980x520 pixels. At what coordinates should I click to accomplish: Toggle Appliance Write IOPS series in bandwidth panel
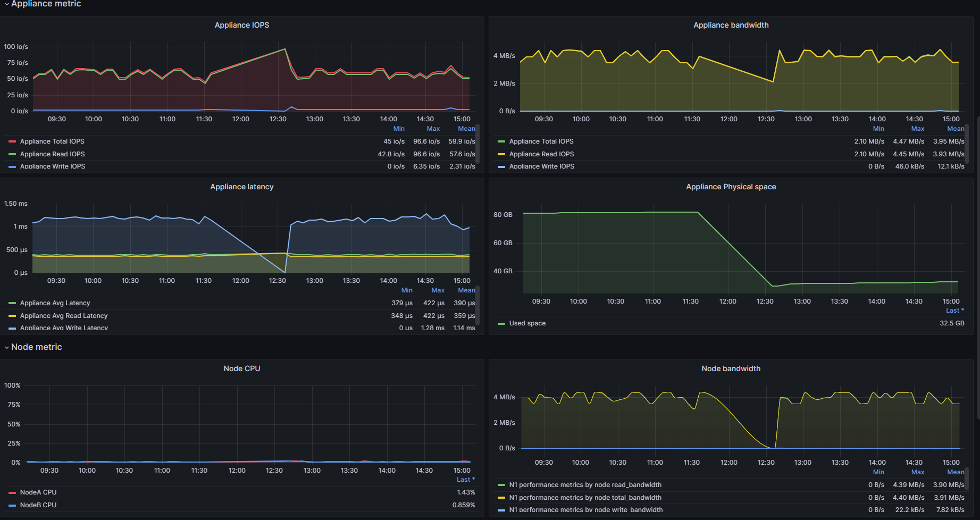(542, 166)
